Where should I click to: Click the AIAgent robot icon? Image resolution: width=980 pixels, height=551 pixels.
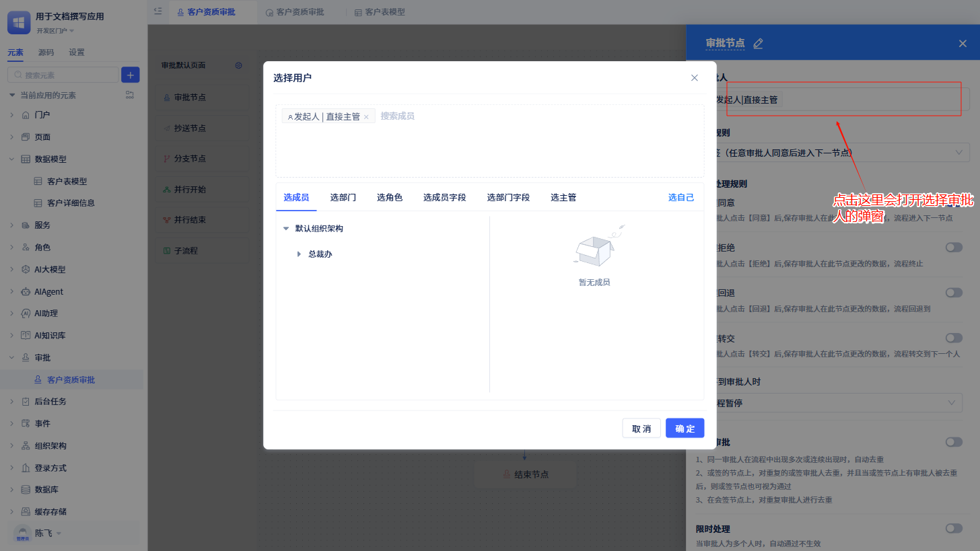point(26,291)
